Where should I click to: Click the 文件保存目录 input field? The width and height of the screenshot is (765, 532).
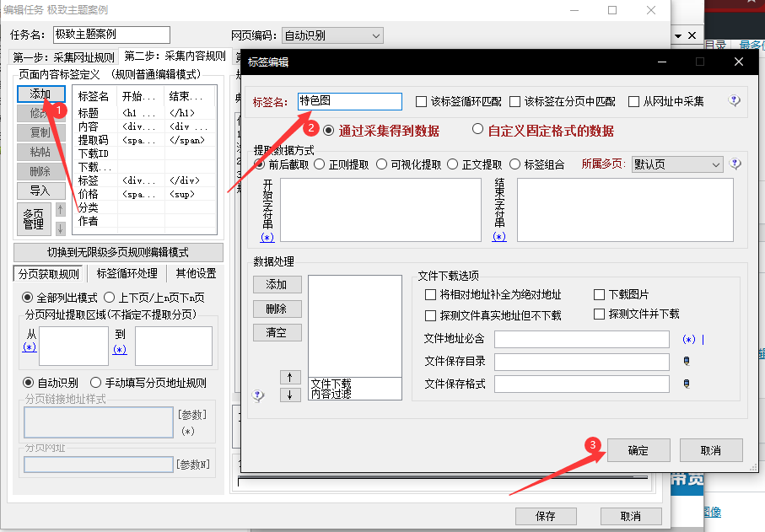pos(582,362)
